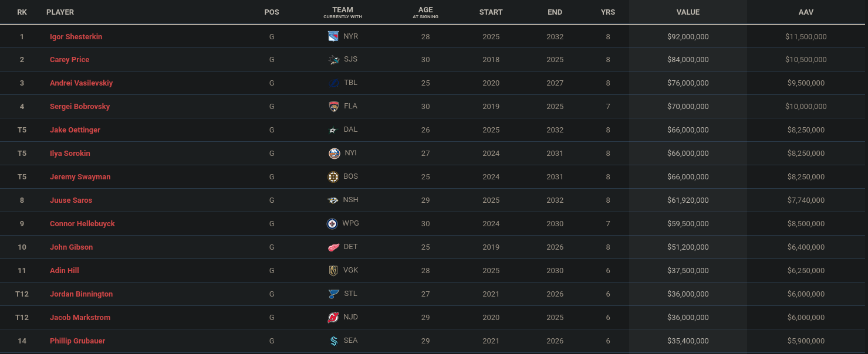Viewport: 868px width, 354px height.
Task: Open Carey Price player link
Action: 69,60
